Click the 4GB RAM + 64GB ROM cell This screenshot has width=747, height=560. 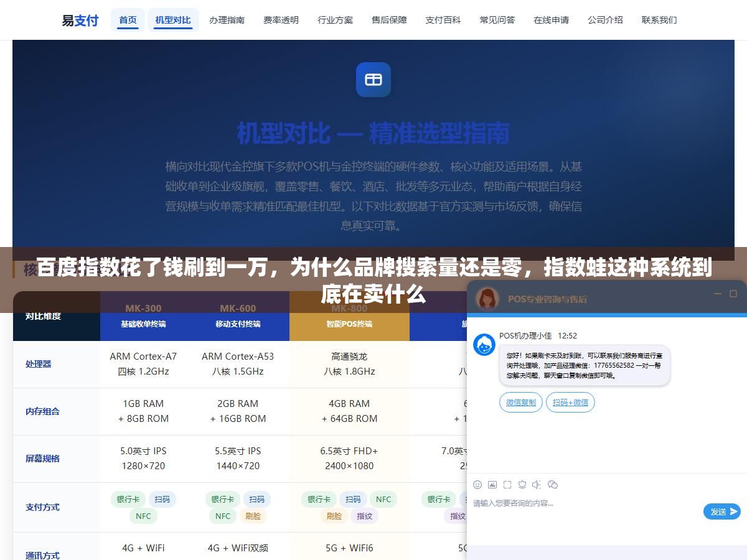pos(349,411)
